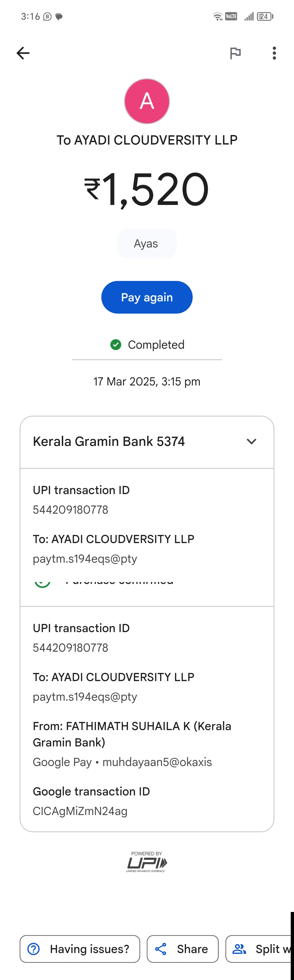Collapse the Kerala Gramin Bank details chevron

[252, 441]
